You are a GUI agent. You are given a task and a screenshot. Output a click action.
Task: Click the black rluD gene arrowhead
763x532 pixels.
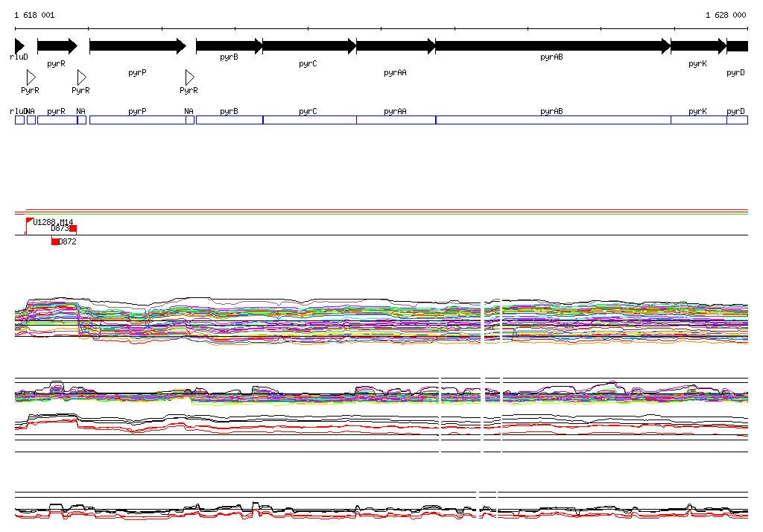[19, 46]
